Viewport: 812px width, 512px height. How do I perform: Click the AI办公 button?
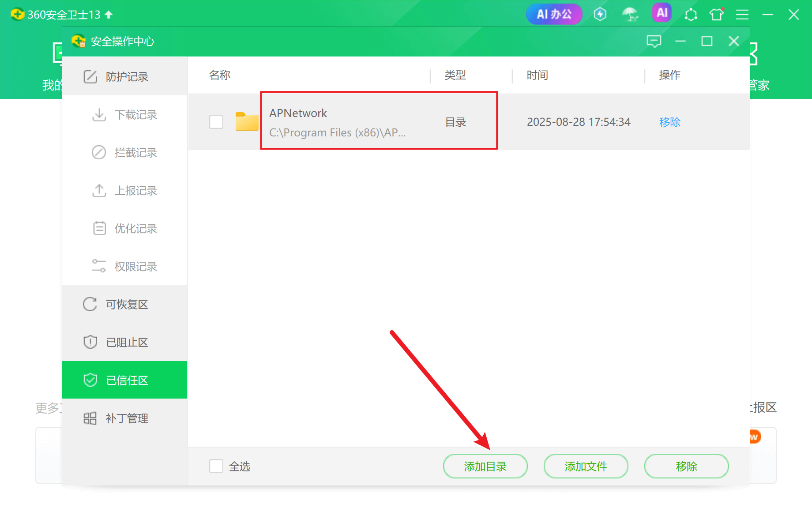coord(554,14)
